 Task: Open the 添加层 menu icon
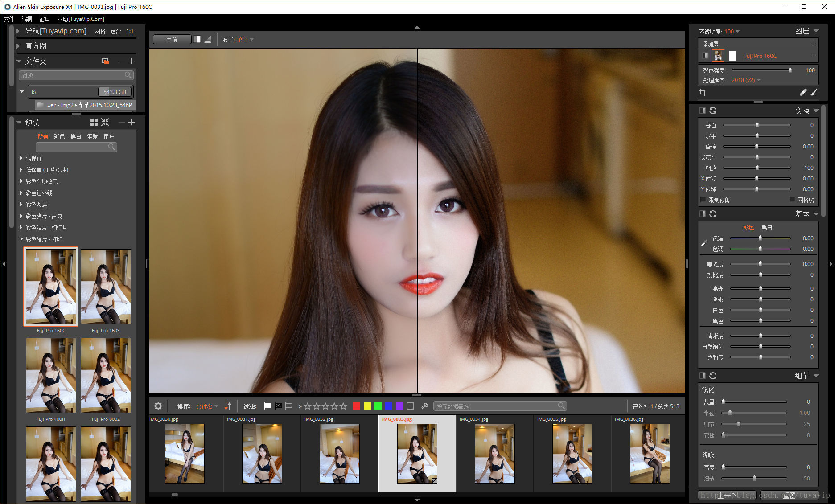point(813,44)
